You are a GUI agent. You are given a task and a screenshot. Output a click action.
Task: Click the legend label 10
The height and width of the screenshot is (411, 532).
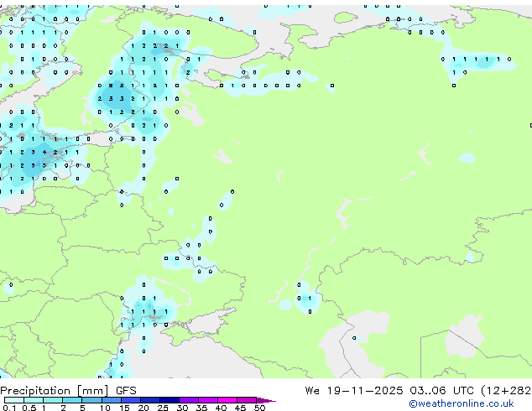tap(105, 408)
